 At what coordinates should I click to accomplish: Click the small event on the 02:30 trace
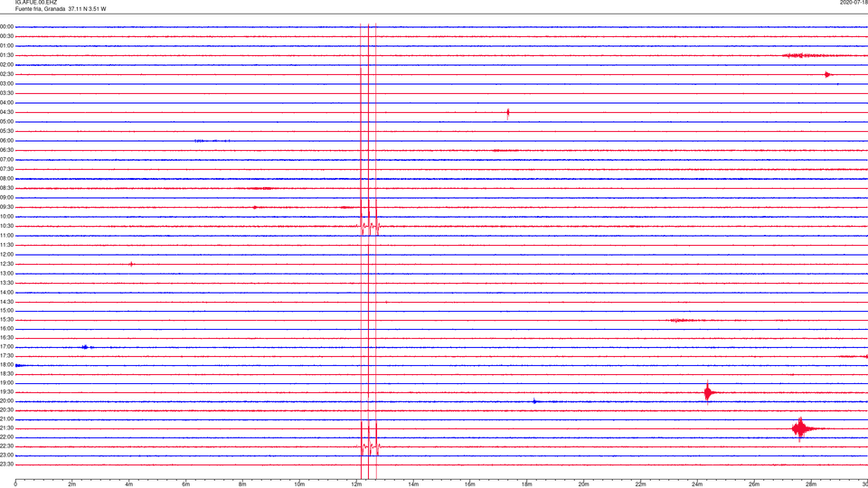point(827,75)
